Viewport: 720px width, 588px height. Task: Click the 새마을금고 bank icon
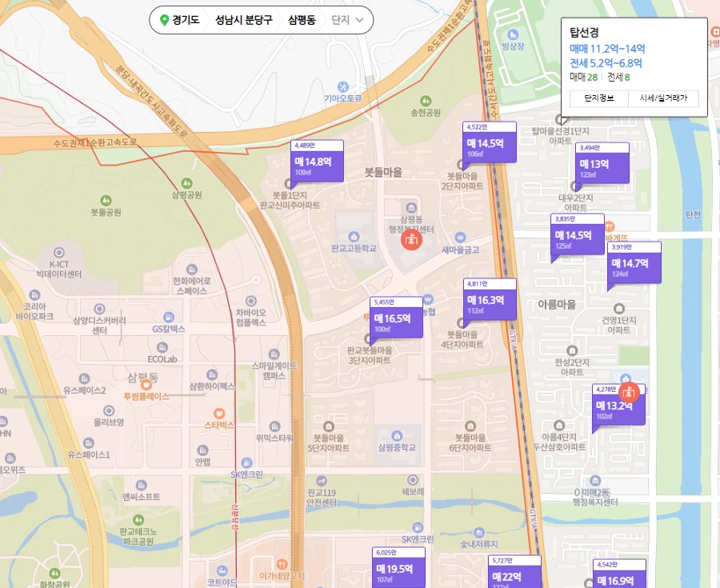tap(460, 238)
